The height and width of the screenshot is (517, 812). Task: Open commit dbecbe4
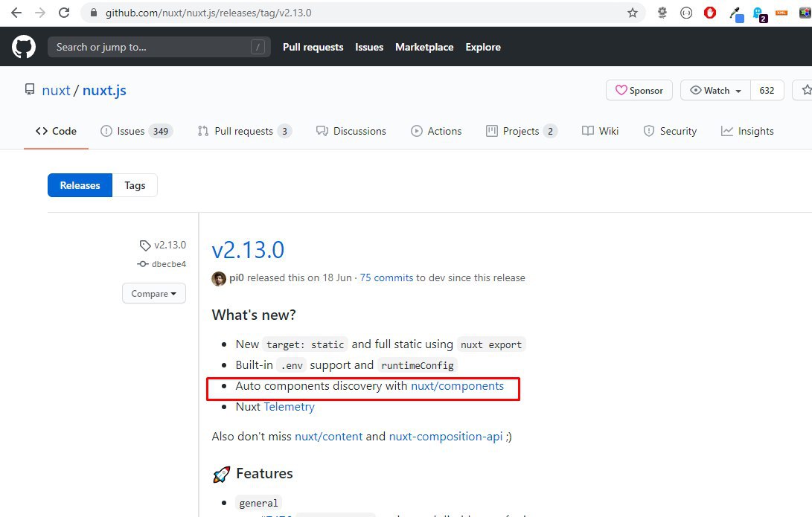tap(169, 264)
